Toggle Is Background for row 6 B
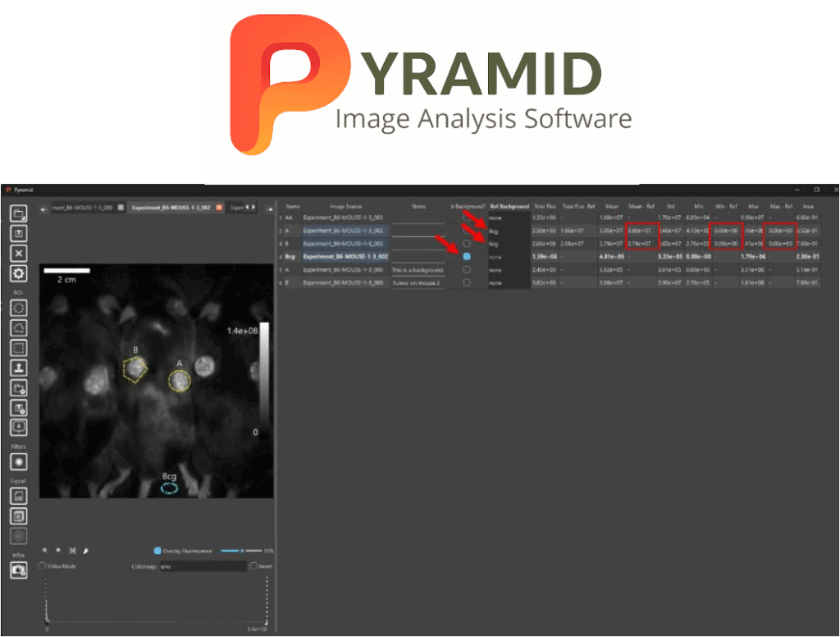840x637 pixels. 467,282
